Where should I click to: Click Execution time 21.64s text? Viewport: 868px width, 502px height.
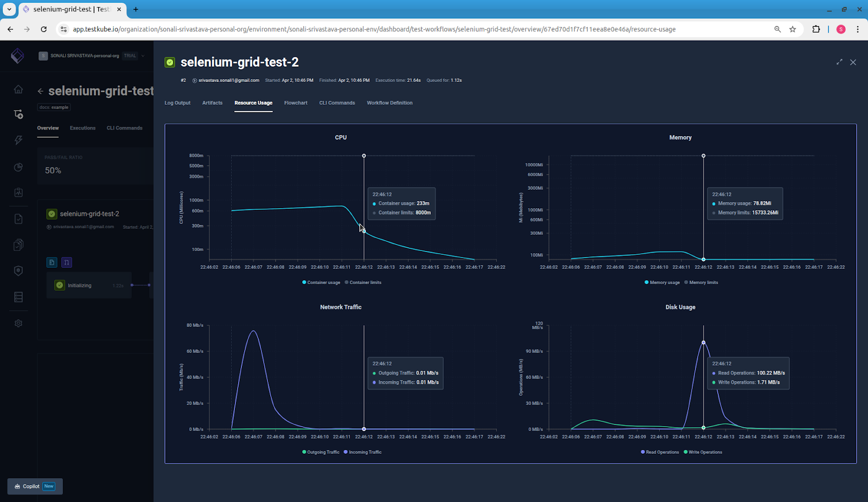398,80
